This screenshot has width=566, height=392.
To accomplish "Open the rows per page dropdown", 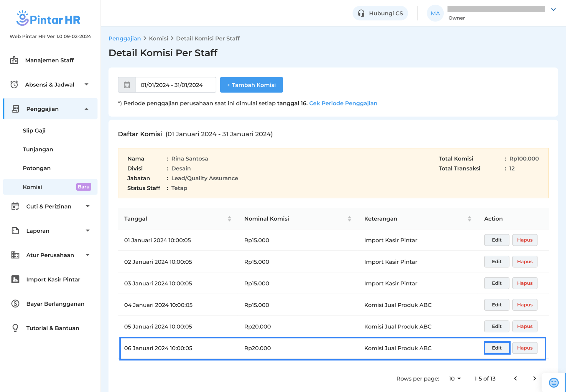I will click(x=455, y=378).
